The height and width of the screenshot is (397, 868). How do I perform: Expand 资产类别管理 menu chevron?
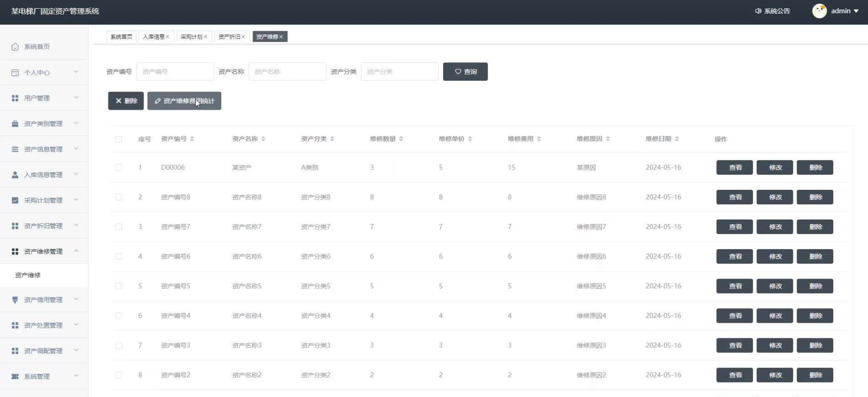point(76,123)
